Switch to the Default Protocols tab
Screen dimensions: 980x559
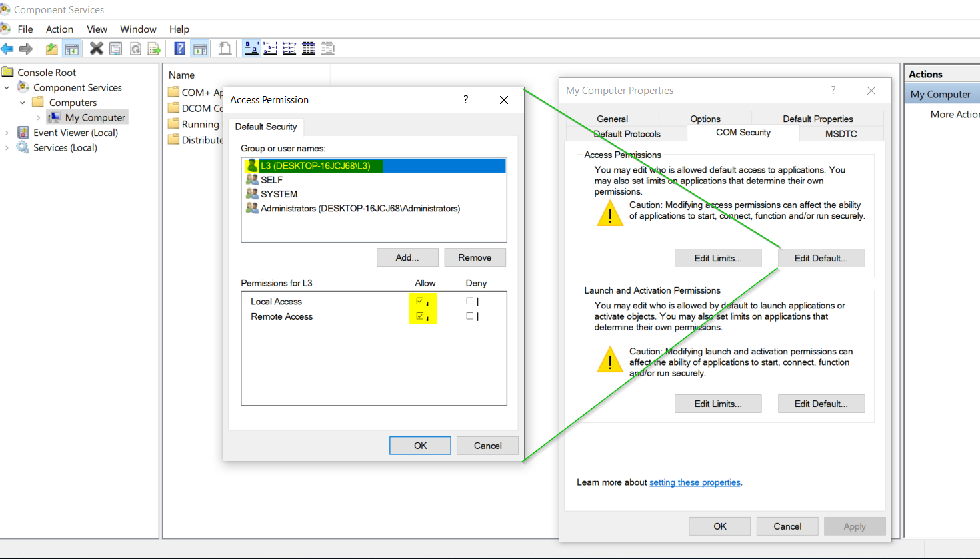point(627,133)
